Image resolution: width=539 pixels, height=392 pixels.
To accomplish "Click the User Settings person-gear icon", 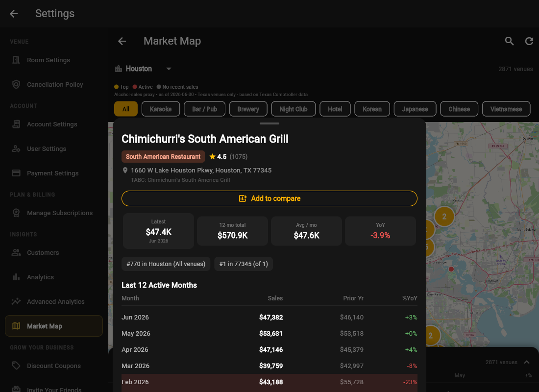I will (16, 148).
